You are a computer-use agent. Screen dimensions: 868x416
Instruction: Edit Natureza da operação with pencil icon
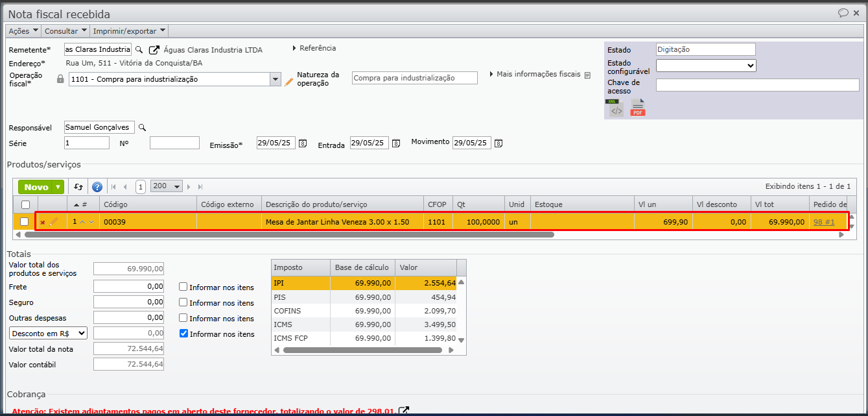click(x=289, y=81)
